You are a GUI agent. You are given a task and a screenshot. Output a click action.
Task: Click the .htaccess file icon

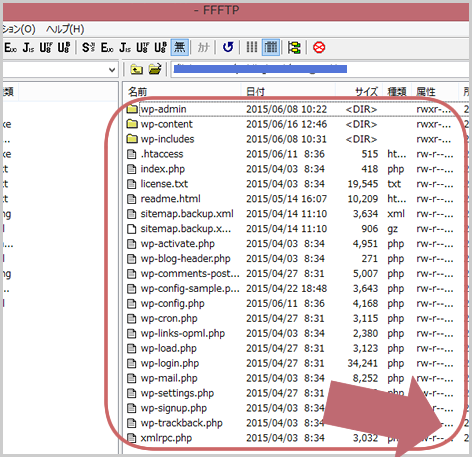point(132,154)
